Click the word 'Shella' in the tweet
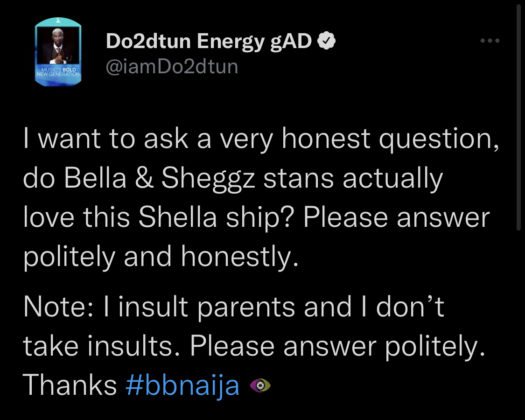 [x=178, y=218]
